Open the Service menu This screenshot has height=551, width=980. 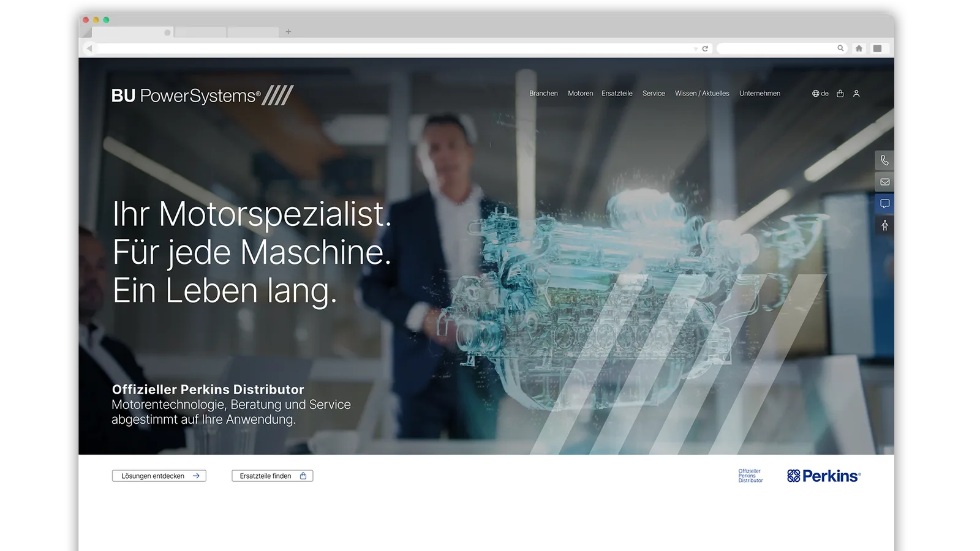[x=654, y=94]
